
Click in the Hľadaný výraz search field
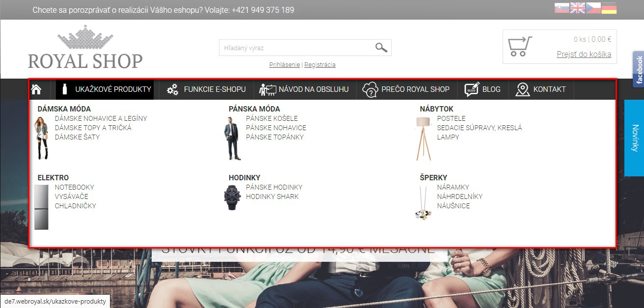coord(295,48)
